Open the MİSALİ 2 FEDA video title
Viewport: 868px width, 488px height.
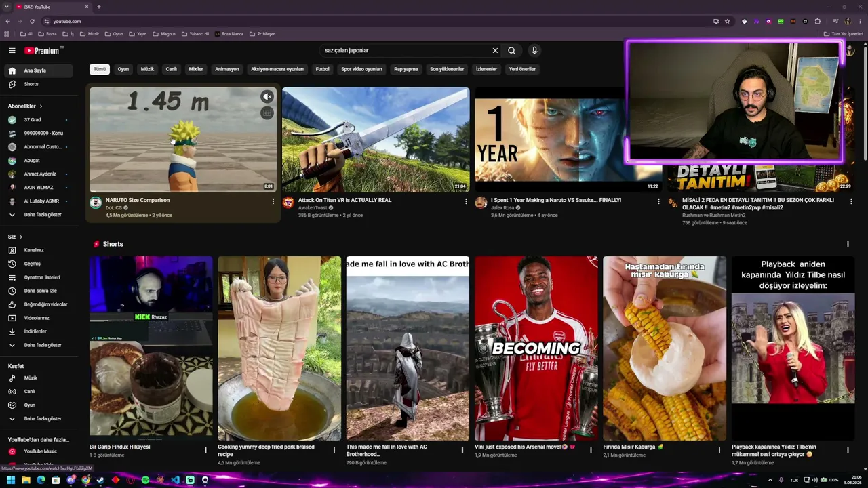[758, 203]
